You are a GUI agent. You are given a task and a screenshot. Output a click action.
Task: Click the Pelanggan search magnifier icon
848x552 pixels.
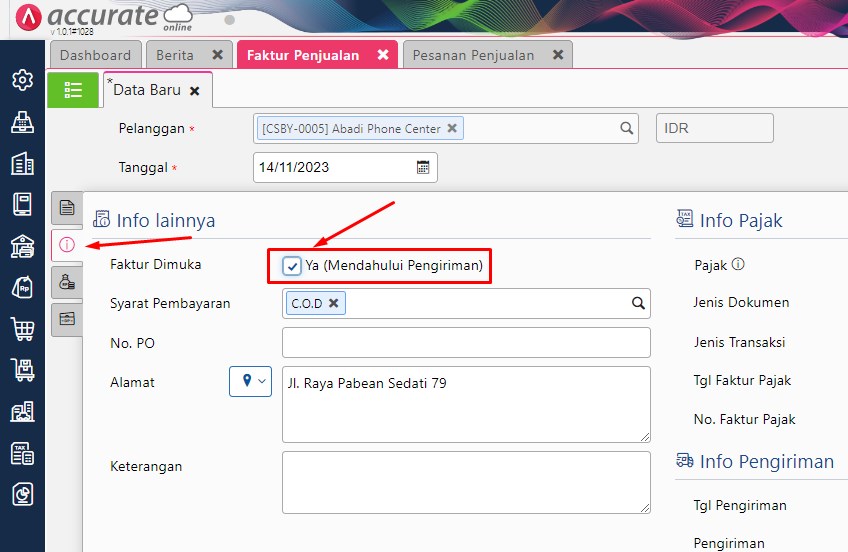pyautogui.click(x=626, y=128)
